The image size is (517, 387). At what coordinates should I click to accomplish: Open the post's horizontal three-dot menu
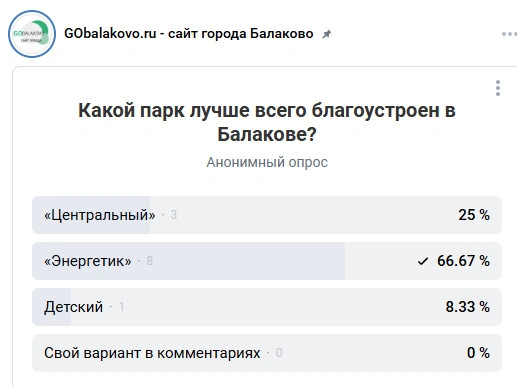click(x=509, y=34)
